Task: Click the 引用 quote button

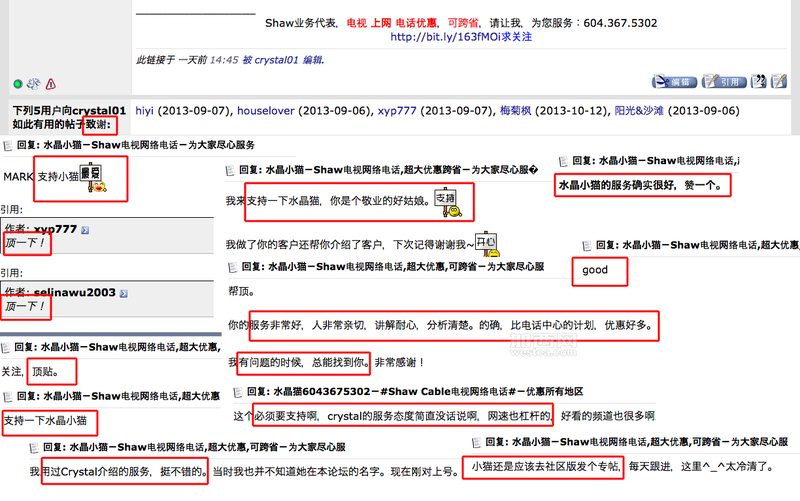Action: coord(723,81)
